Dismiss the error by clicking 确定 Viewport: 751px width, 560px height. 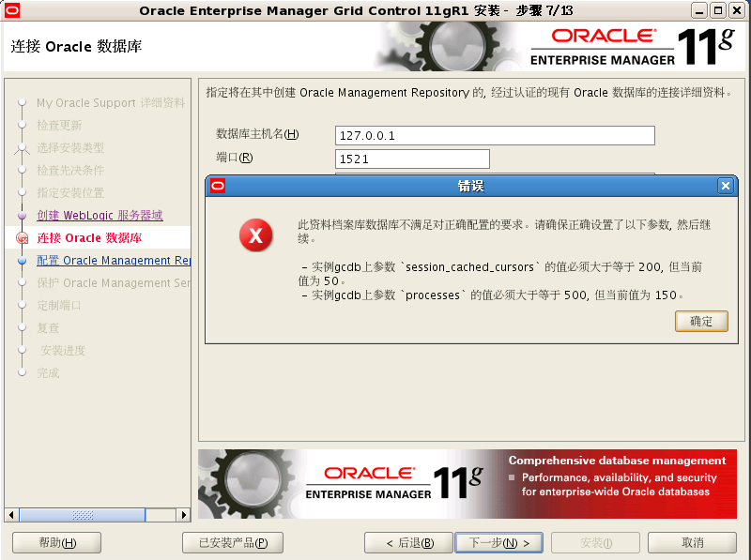[701, 321]
